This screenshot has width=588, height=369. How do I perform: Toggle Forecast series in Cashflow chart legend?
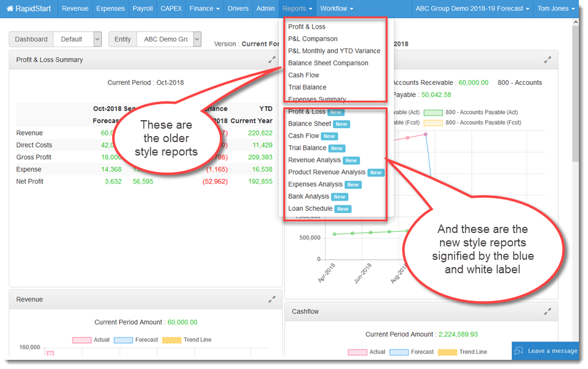click(x=411, y=352)
